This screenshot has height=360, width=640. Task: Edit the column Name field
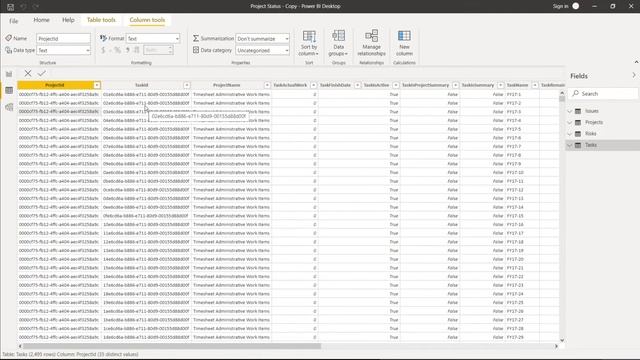pyautogui.click(x=63, y=38)
